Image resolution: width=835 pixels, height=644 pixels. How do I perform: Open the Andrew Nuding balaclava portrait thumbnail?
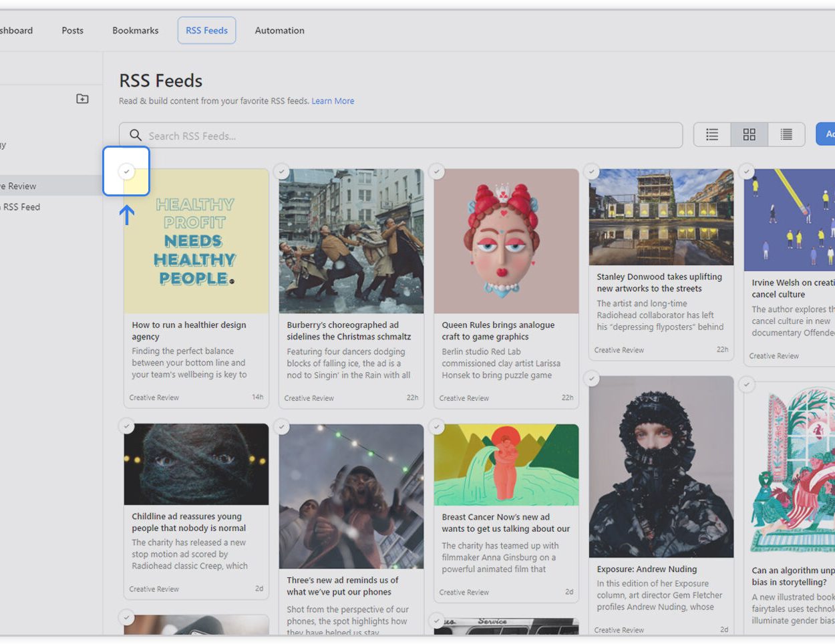click(x=661, y=467)
